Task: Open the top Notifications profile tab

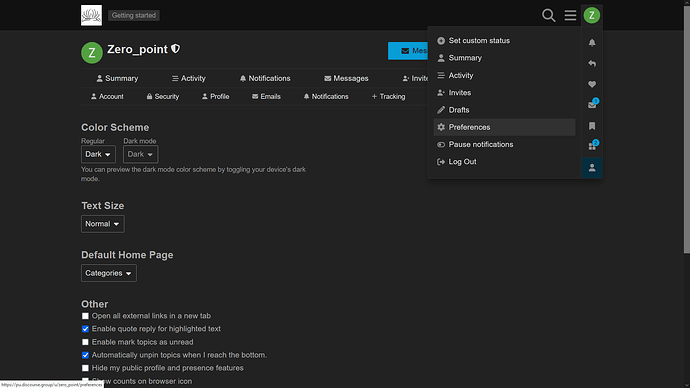Action: 265,78
